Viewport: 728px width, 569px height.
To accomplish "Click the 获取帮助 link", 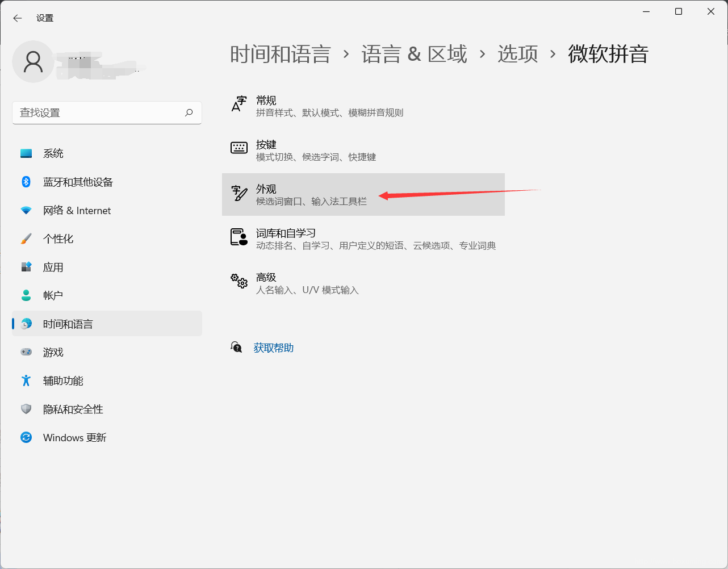I will [274, 348].
